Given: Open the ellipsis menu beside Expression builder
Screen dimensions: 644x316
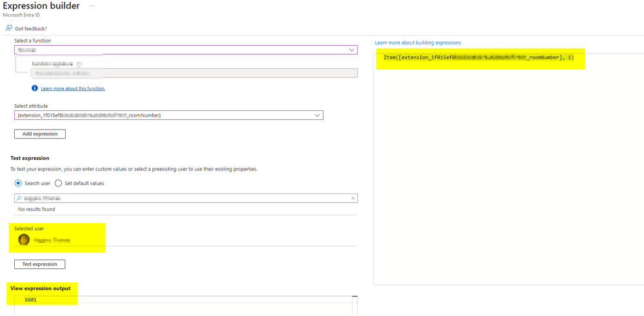Looking at the screenshot, I should coord(92,6).
